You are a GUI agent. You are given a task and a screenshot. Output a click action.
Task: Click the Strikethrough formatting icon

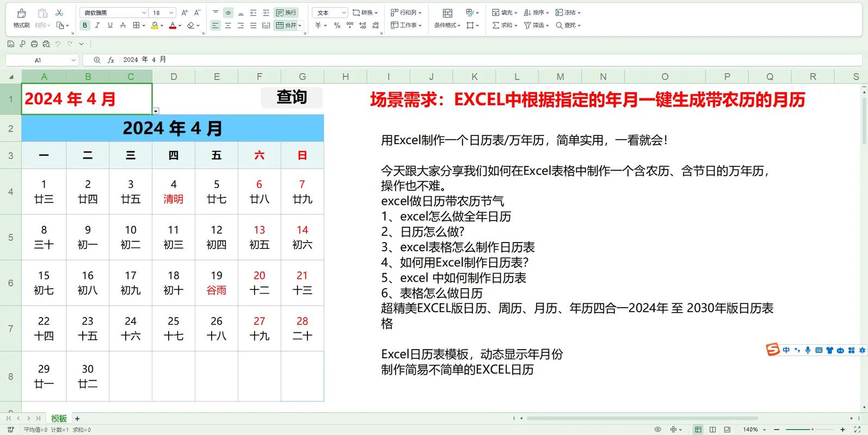tap(123, 25)
